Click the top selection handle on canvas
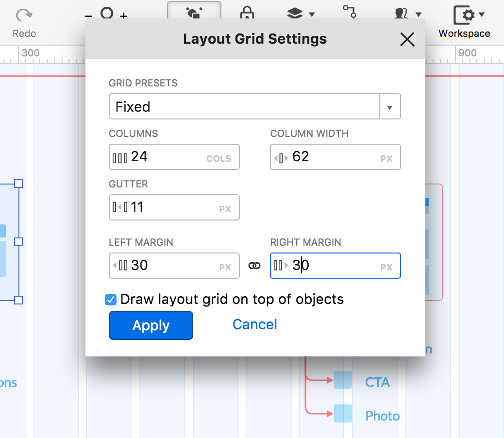 pyautogui.click(x=18, y=184)
